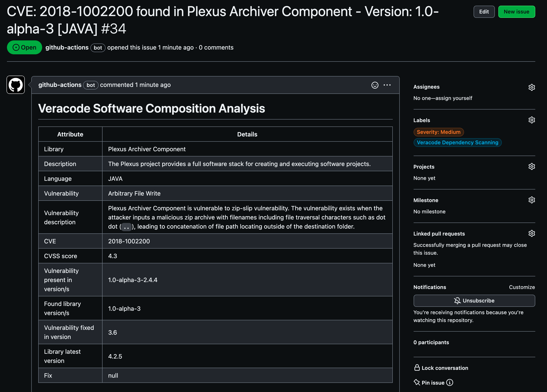Image resolution: width=547 pixels, height=392 pixels.
Task: Click the github-actions avatar image
Action: [16, 85]
